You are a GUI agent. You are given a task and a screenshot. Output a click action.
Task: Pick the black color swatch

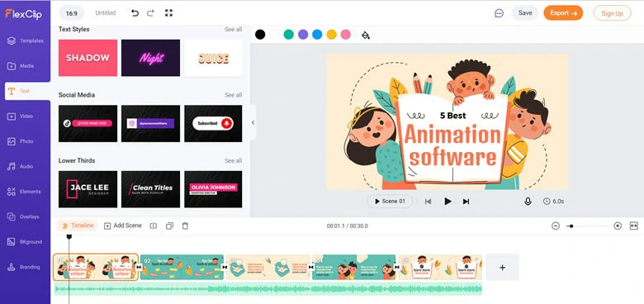260,35
